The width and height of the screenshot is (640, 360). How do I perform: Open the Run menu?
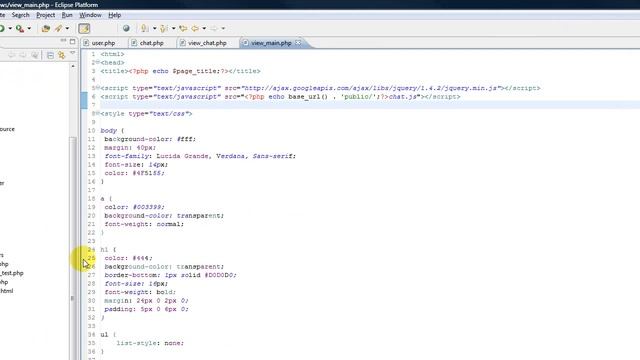67,15
